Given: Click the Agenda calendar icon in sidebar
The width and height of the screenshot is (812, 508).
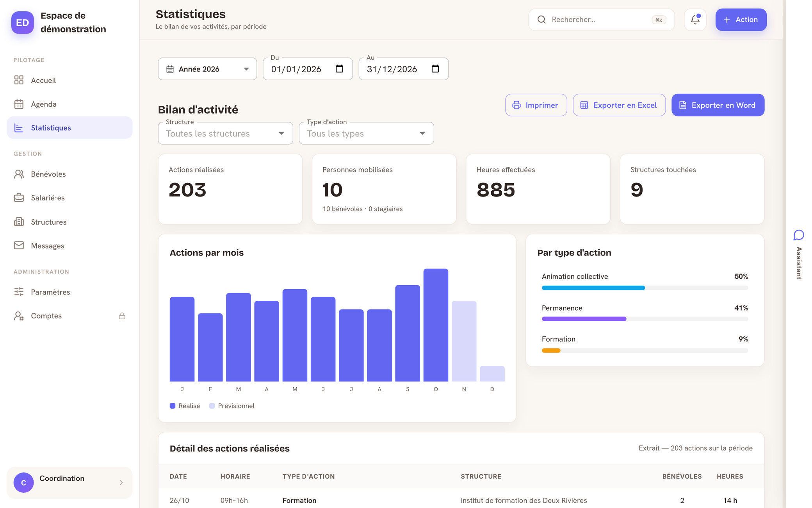Looking at the screenshot, I should tap(19, 104).
